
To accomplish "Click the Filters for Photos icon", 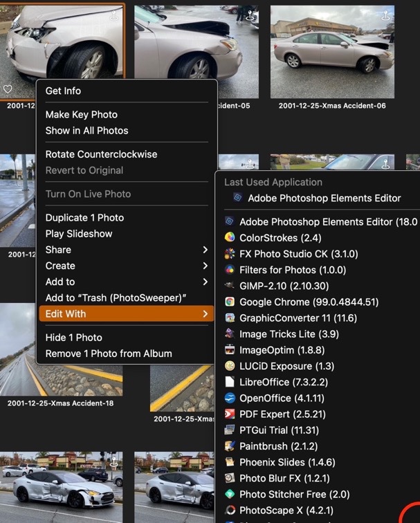I will click(x=230, y=270).
